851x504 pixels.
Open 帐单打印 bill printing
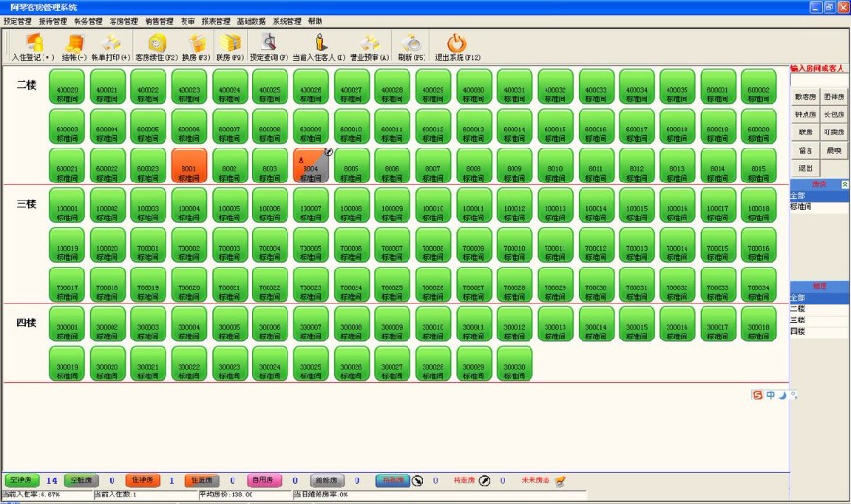(111, 47)
